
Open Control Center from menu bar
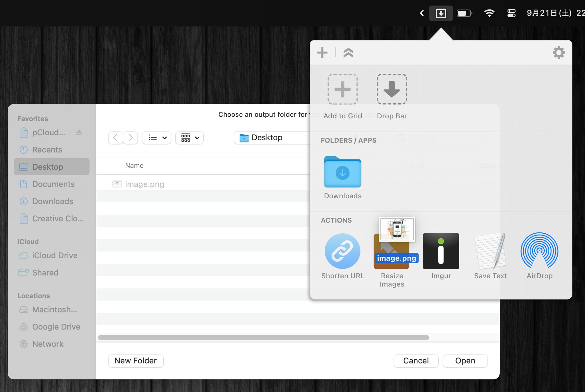(511, 13)
